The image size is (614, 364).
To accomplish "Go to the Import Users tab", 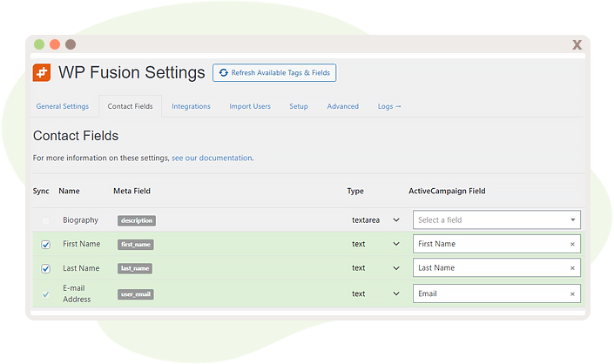I will (250, 106).
